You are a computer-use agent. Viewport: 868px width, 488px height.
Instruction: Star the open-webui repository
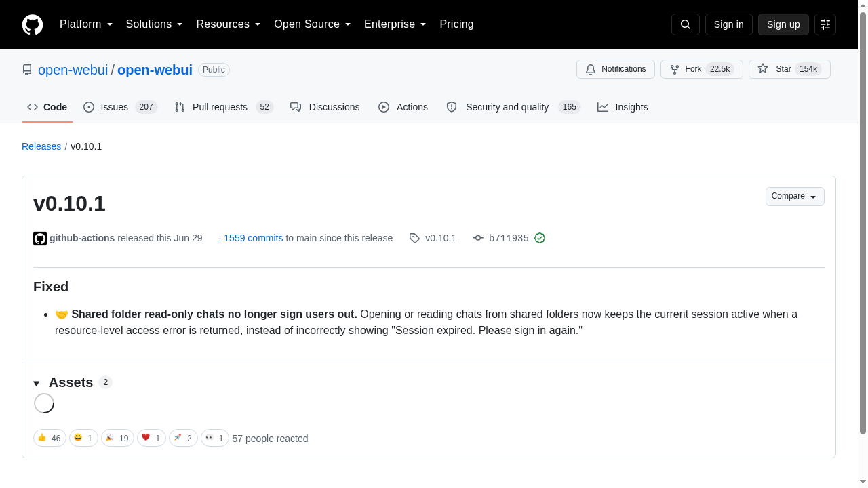click(x=789, y=69)
